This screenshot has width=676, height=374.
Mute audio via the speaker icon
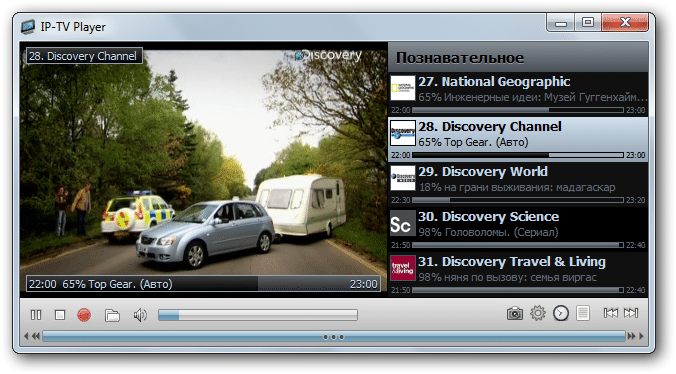[x=140, y=315]
